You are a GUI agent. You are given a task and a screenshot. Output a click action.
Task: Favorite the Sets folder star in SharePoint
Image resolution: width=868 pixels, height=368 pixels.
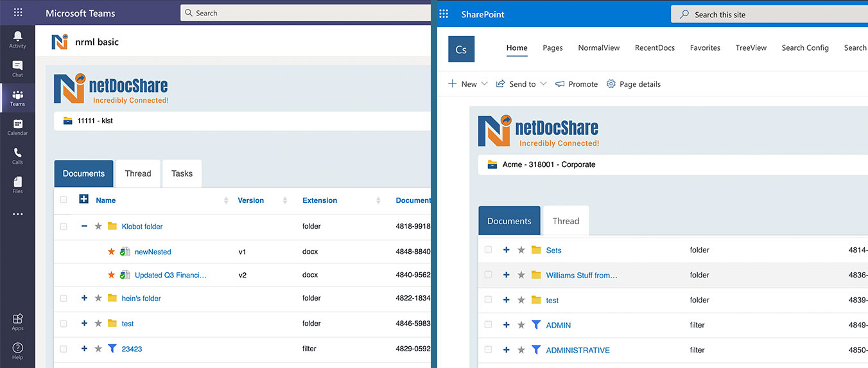pyautogui.click(x=521, y=250)
